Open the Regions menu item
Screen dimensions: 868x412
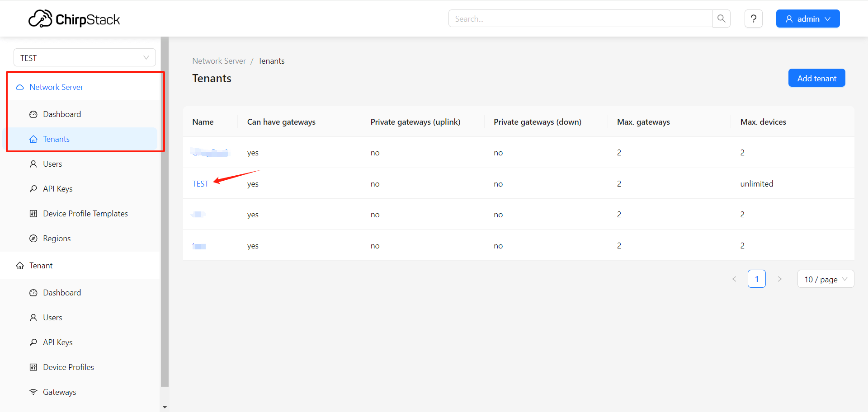coord(80,239)
